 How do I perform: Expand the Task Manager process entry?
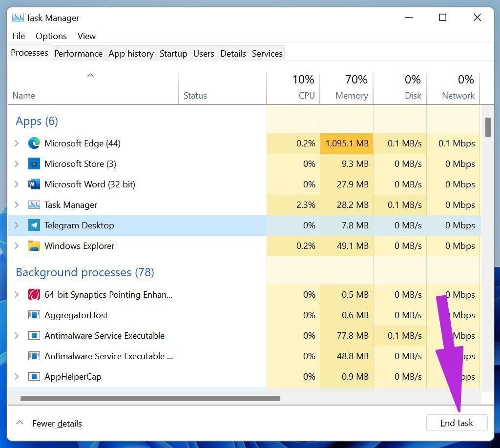point(17,205)
